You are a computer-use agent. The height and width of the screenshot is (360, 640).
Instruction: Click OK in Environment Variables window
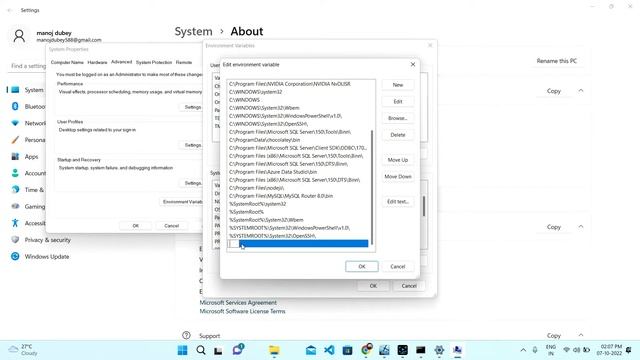coord(373,286)
